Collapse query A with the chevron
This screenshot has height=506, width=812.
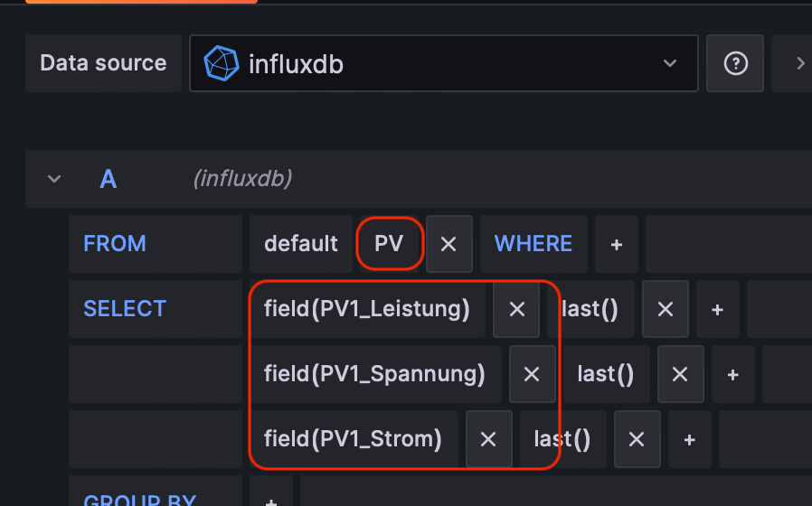(54, 179)
